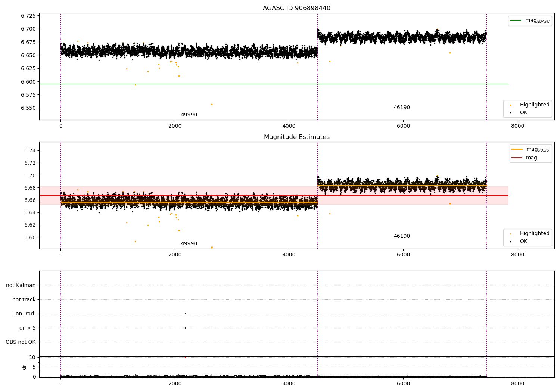Screen dimensions: 560x392
Task: Click orange triangle at bottom of Magnitude Estimates
Action: coord(212,248)
